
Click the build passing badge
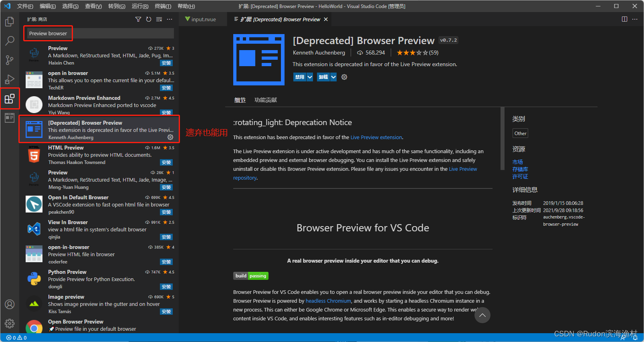click(x=251, y=276)
